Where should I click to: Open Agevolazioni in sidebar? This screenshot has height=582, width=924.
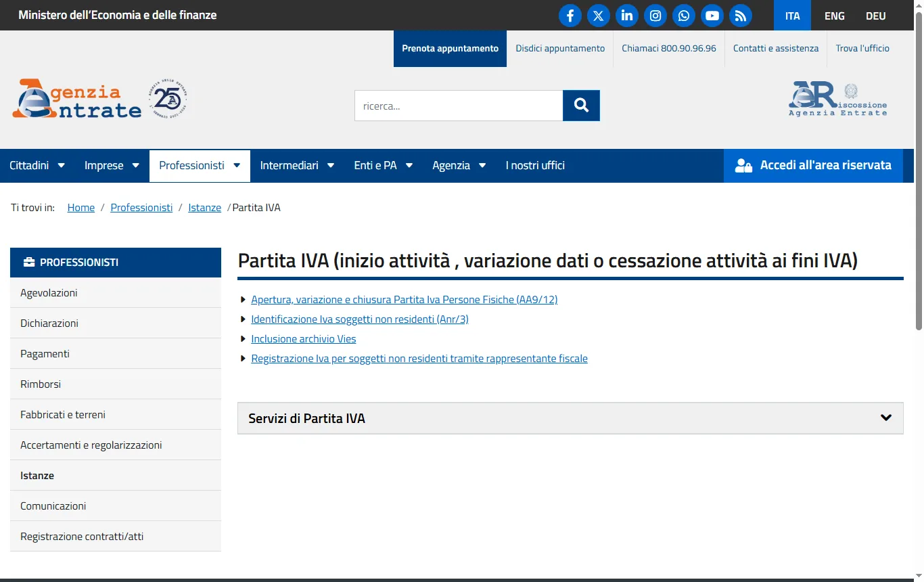116,293
